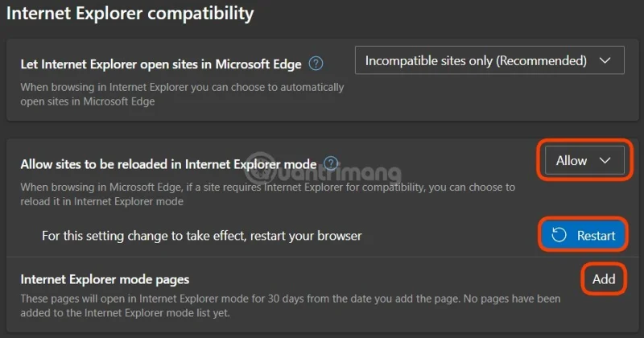Click chevron arrow of "Incompatible sites only" dropdown

[x=605, y=60]
